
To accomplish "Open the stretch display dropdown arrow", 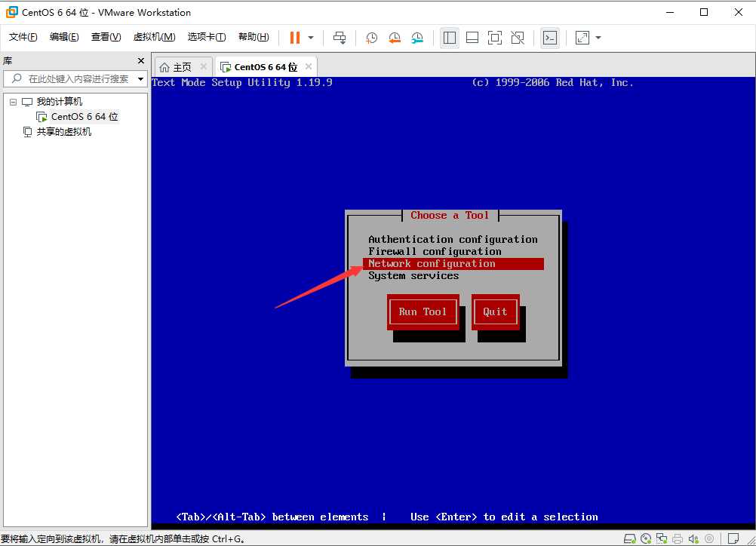I will [598, 38].
